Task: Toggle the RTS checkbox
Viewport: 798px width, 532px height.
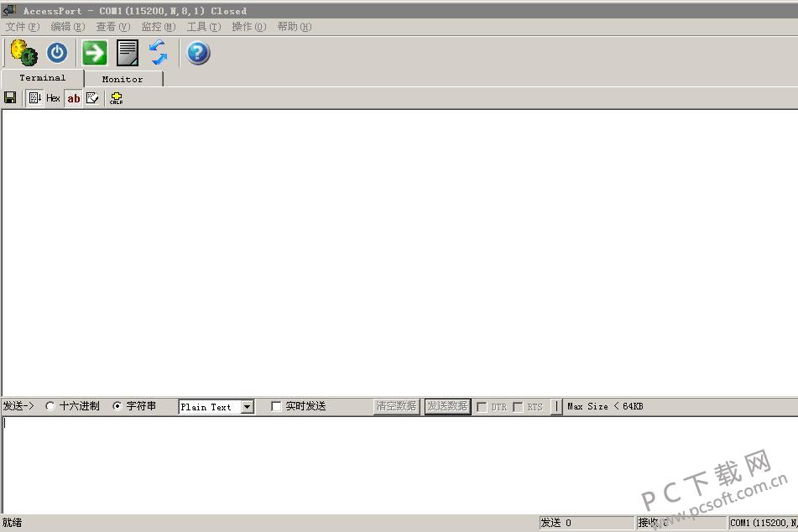Action: pyautogui.click(x=518, y=407)
